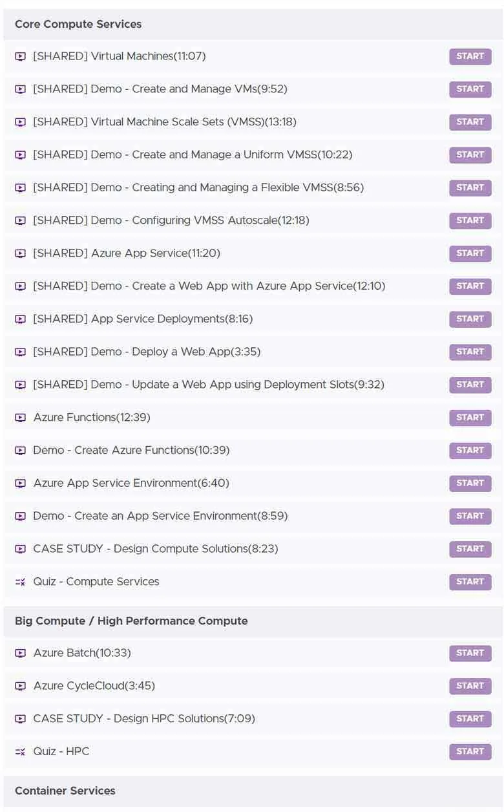Open lesson title Azure CycleCloud(3:45)

coord(94,687)
